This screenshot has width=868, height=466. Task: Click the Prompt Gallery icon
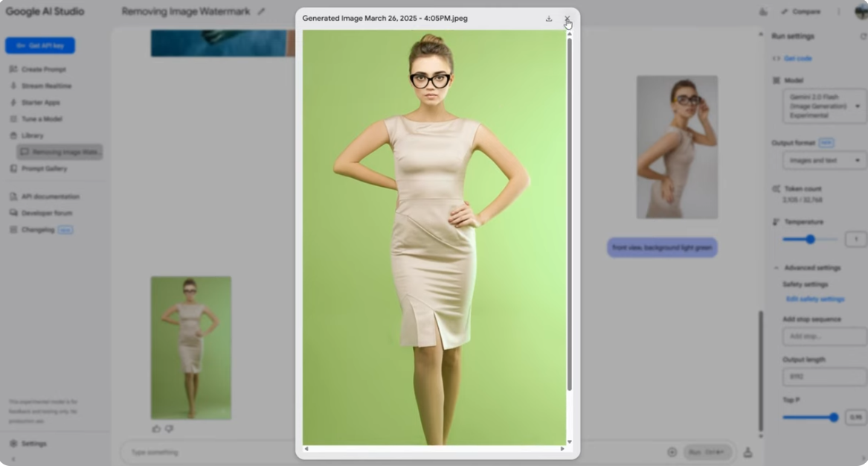pyautogui.click(x=13, y=168)
